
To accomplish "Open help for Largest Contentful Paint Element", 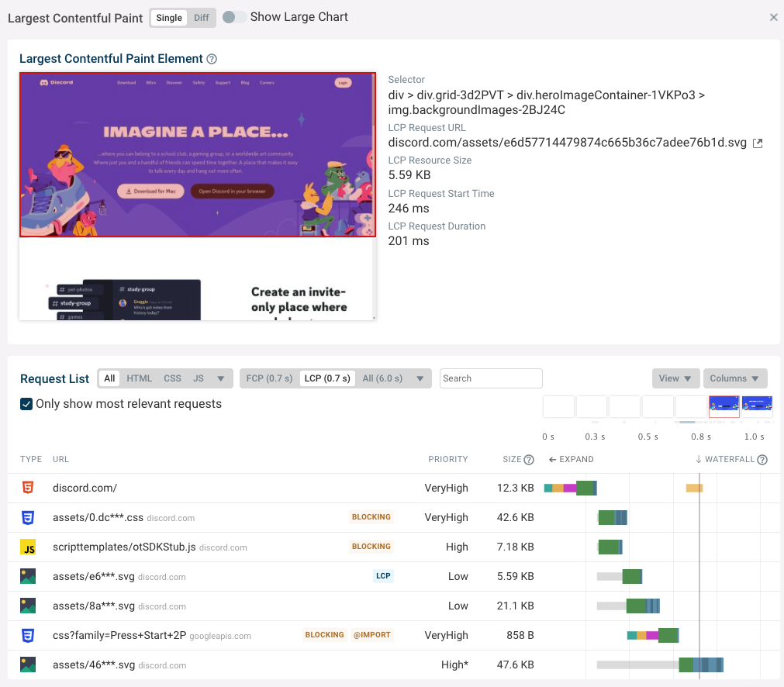I will coord(212,59).
